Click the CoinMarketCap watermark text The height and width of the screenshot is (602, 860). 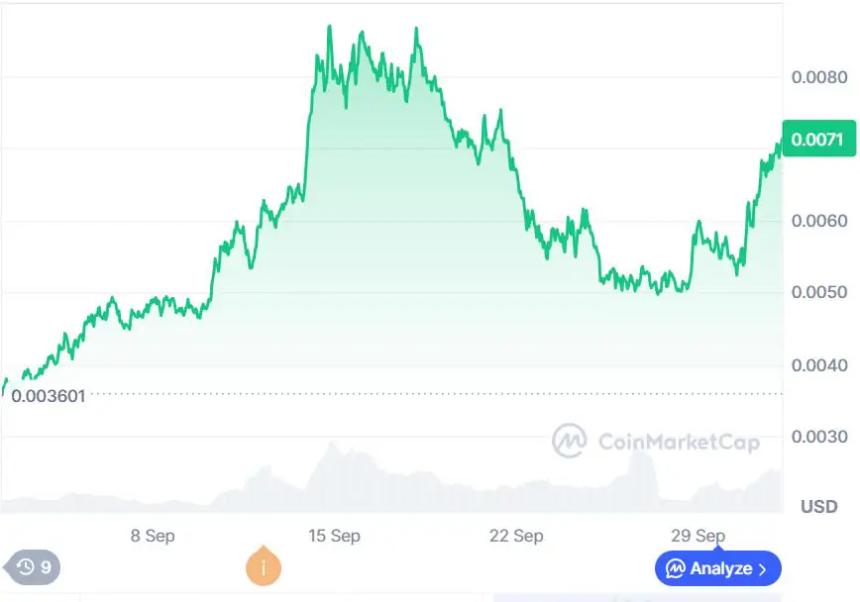678,441
